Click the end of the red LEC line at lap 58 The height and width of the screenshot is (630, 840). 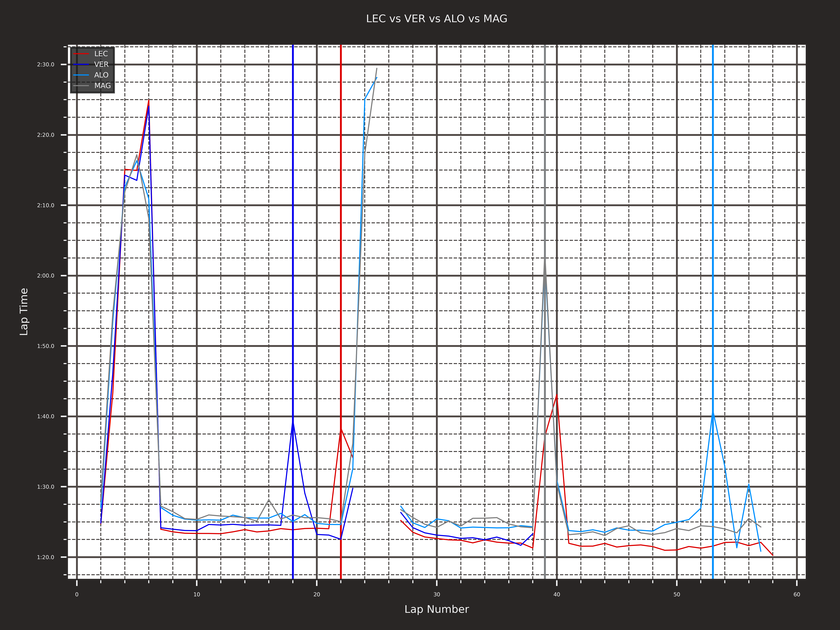[x=773, y=555]
